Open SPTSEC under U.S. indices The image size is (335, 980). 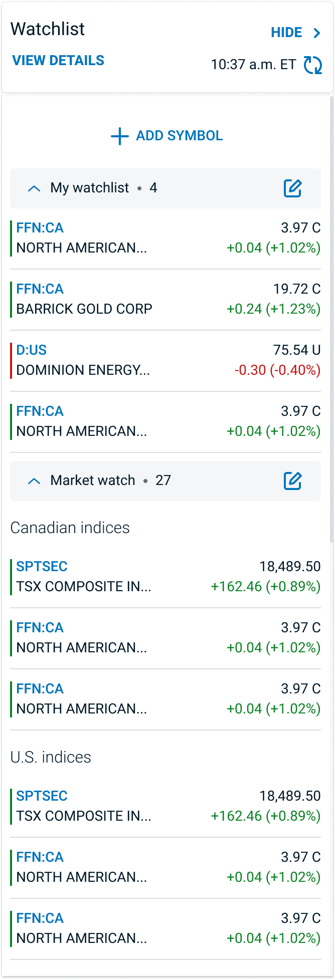(x=42, y=796)
